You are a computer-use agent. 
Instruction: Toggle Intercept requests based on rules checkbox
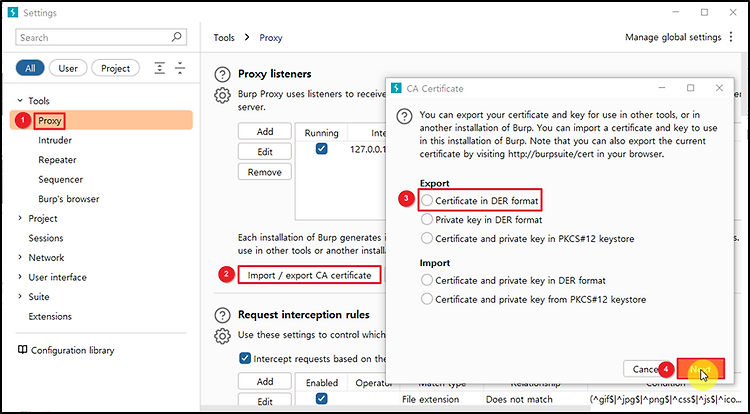[x=245, y=358]
